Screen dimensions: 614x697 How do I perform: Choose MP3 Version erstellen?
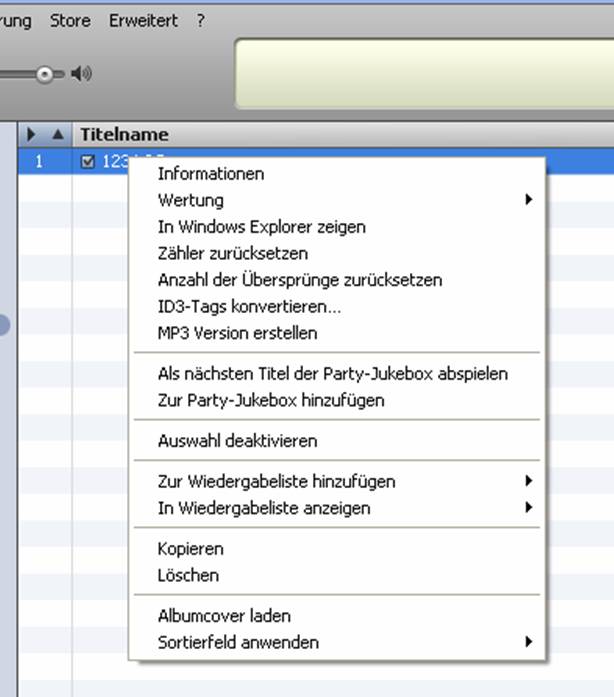click(x=237, y=333)
